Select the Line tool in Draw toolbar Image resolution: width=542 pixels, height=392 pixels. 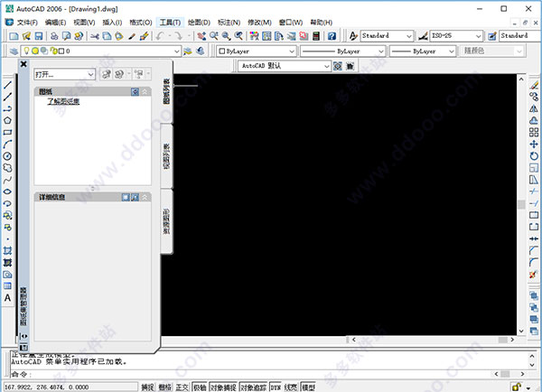pos(7,85)
